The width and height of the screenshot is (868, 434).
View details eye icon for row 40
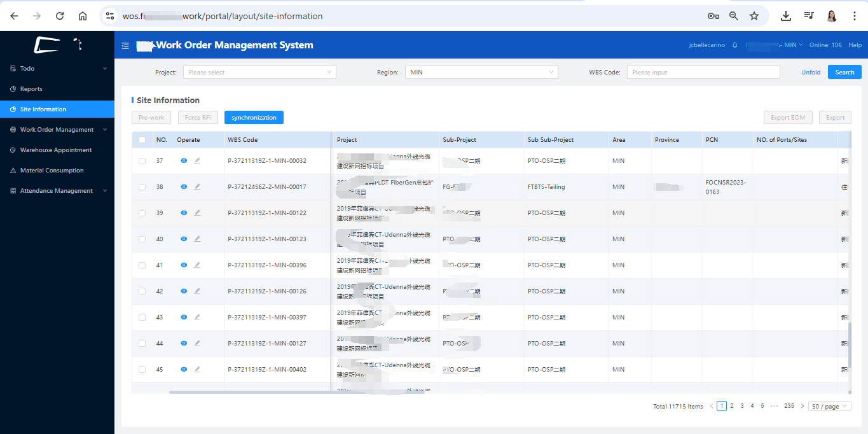pos(184,239)
